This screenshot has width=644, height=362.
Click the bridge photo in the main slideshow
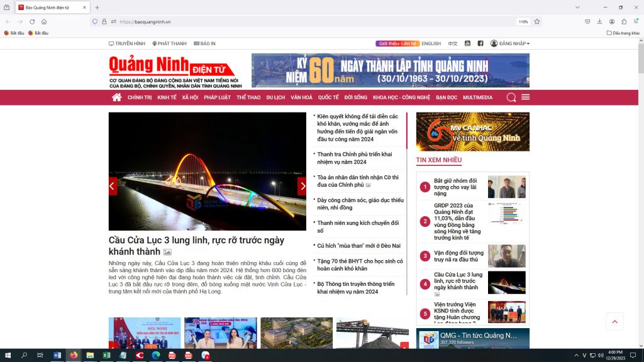coord(208,171)
